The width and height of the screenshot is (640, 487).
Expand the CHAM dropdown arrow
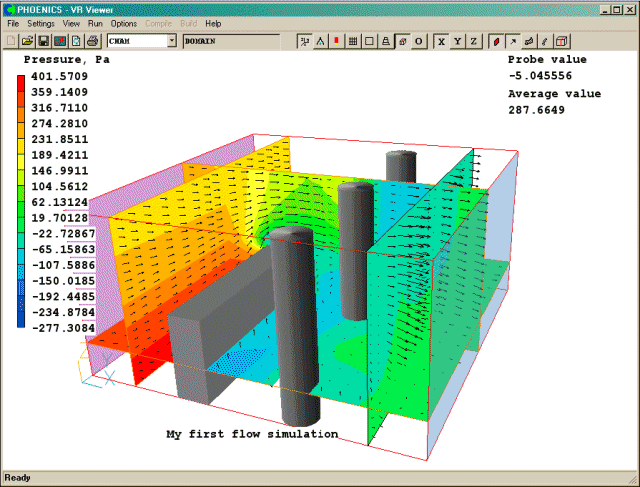point(172,41)
